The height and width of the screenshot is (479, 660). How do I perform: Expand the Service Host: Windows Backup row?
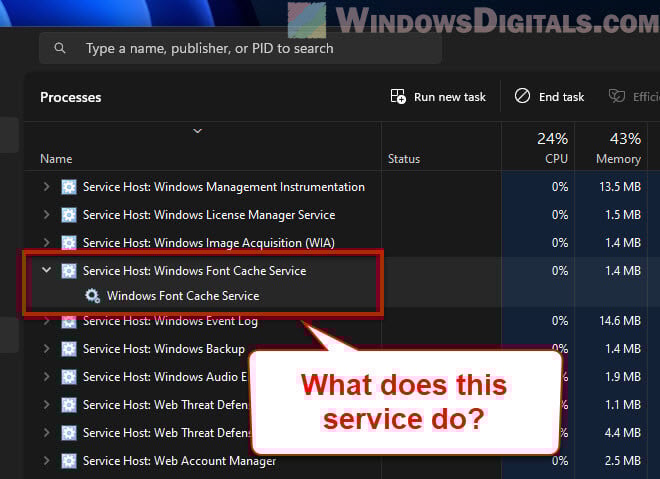[x=46, y=349]
